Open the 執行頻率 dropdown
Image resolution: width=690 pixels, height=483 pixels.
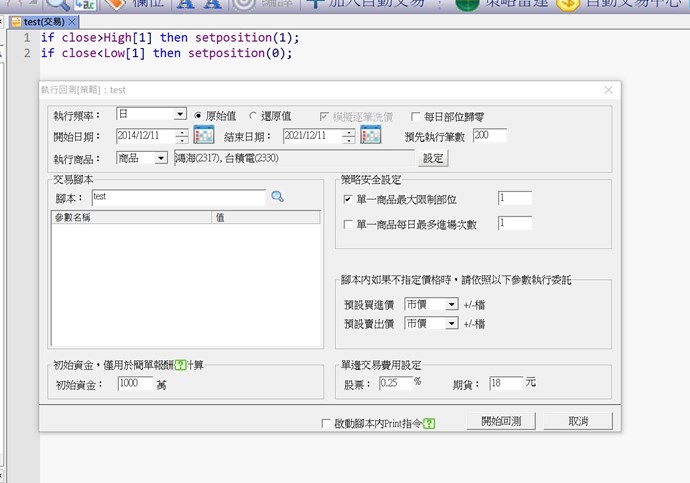180,115
